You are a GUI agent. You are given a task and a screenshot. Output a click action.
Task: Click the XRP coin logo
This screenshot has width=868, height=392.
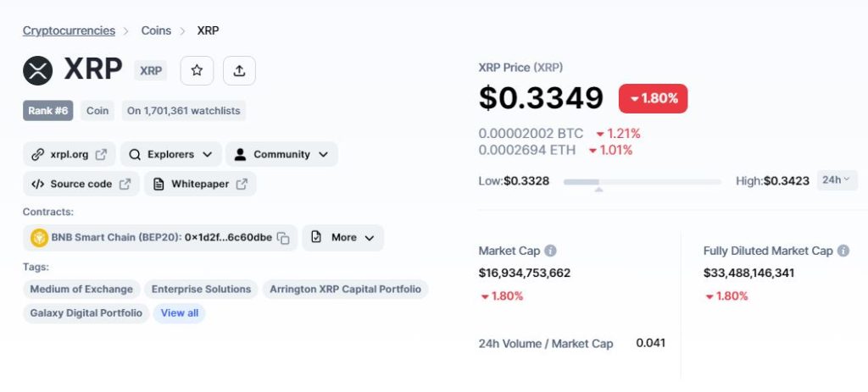point(37,71)
